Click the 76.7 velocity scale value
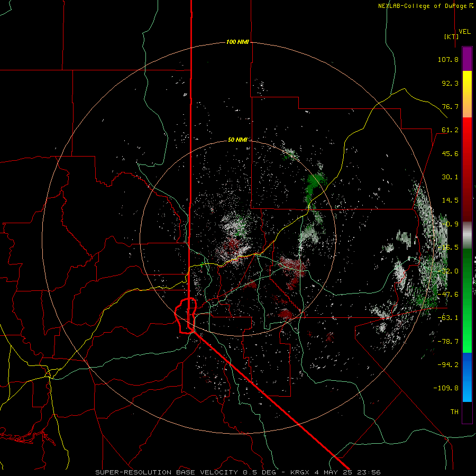Screen dimensions: 476x476 tap(450, 106)
